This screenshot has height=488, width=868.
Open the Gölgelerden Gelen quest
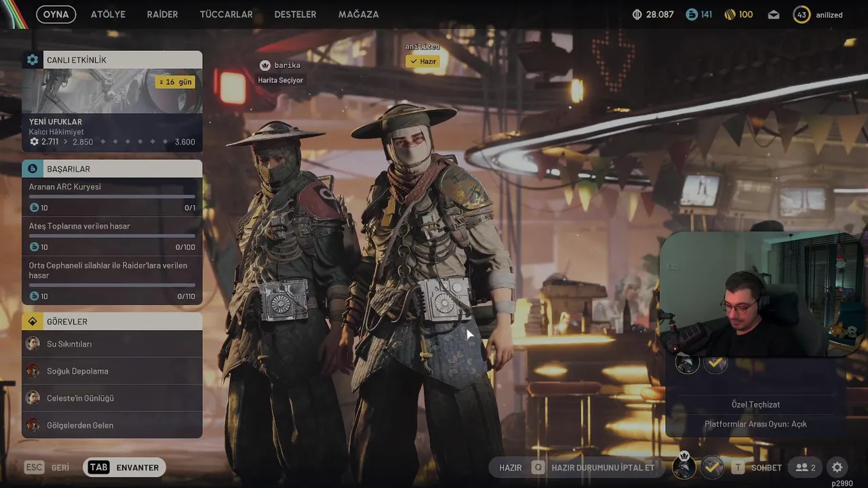coord(112,425)
